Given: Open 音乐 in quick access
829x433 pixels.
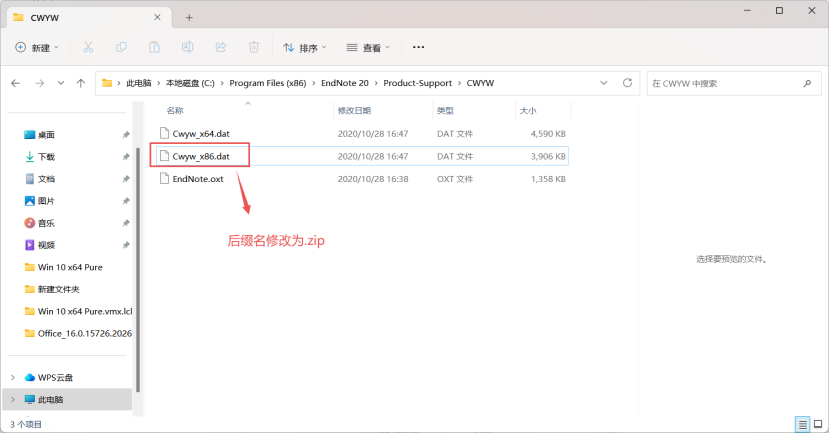Looking at the screenshot, I should (46, 223).
